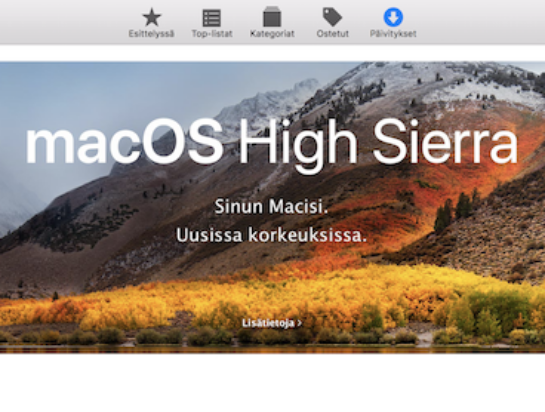Click the empty toolbar area left of Esittelyssä
Screen dimensions: 545x412
coord(63,22)
